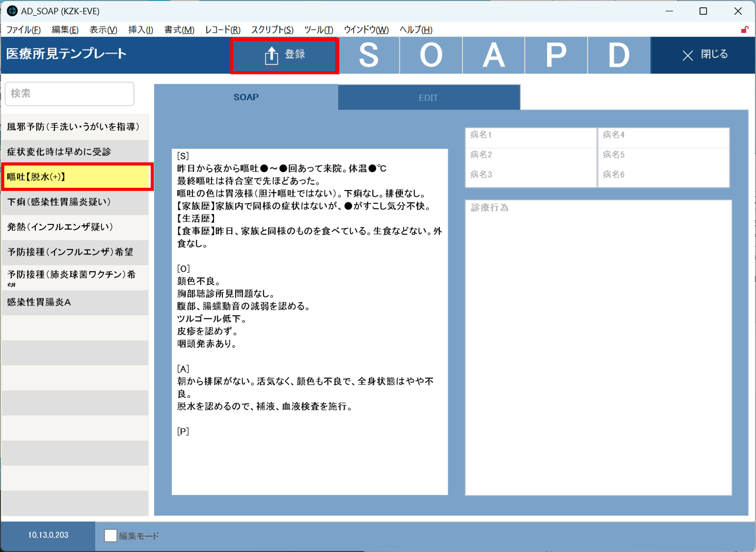Open the 挿入(I) menu
This screenshot has width=756, height=552.
click(141, 30)
